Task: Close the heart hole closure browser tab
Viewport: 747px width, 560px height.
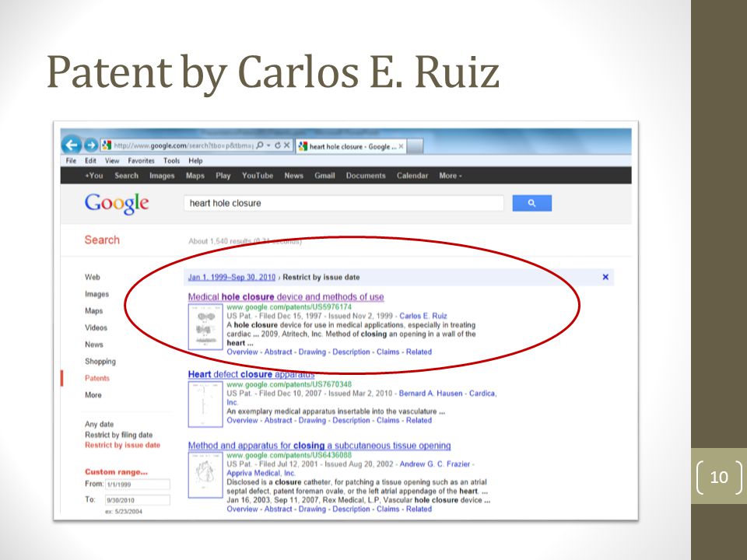Action: click(401, 146)
